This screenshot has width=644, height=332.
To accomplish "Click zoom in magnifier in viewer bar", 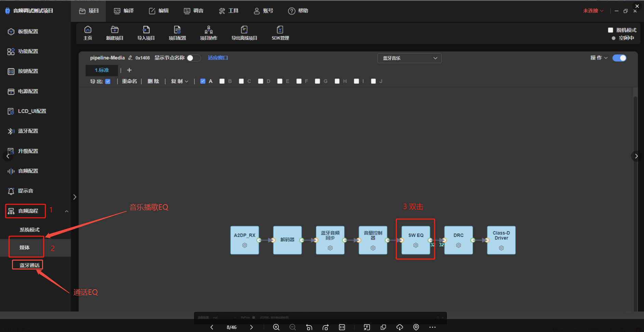I will pos(276,327).
